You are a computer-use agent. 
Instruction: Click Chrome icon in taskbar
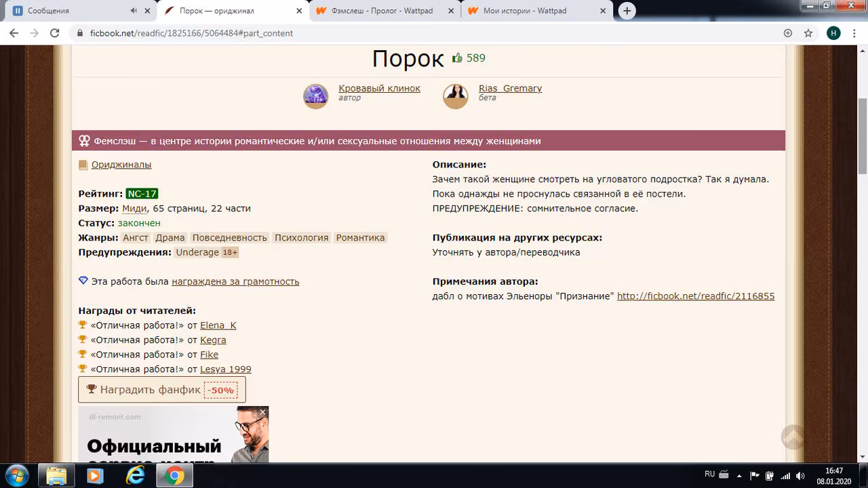174,476
